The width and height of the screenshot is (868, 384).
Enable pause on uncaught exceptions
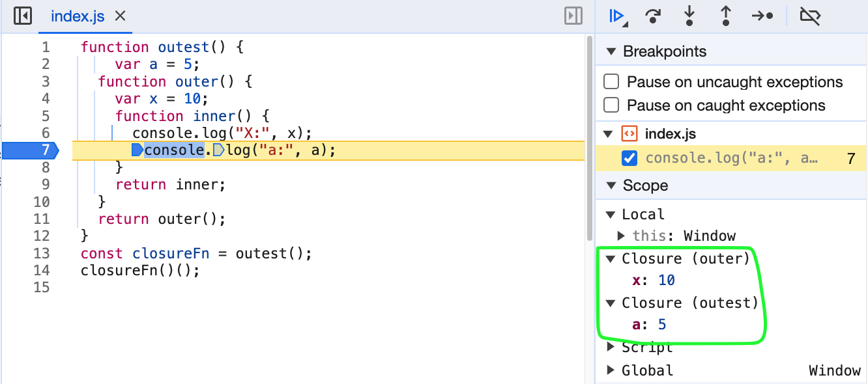point(611,81)
